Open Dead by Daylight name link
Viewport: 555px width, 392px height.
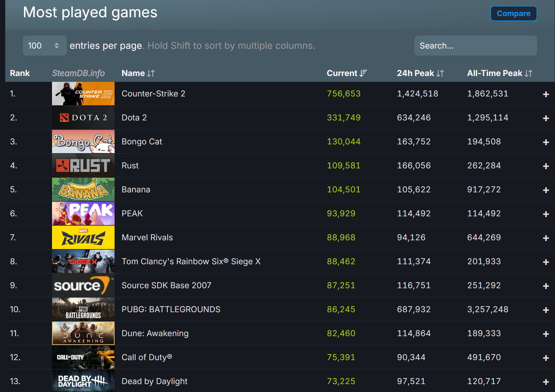155,381
